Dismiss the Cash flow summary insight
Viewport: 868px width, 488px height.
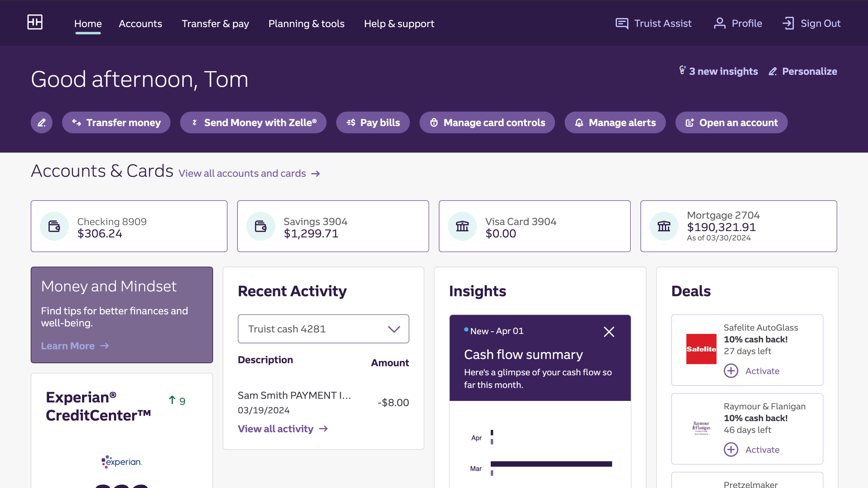tap(609, 332)
